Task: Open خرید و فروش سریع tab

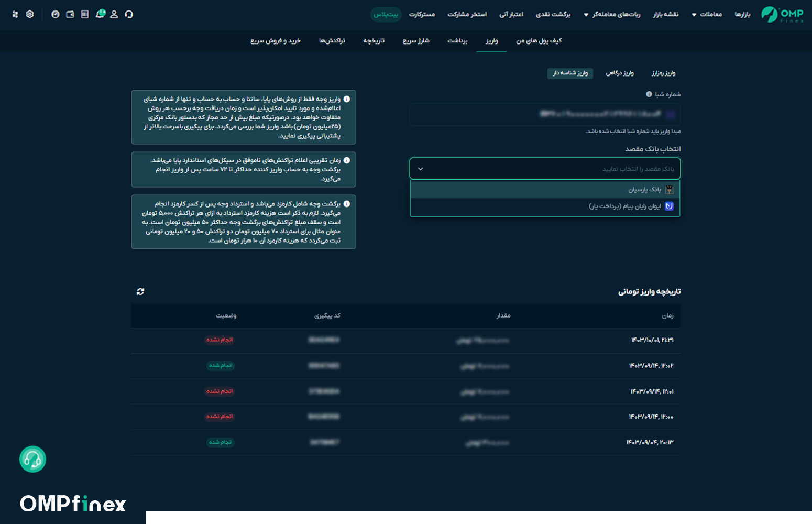Action: click(276, 40)
